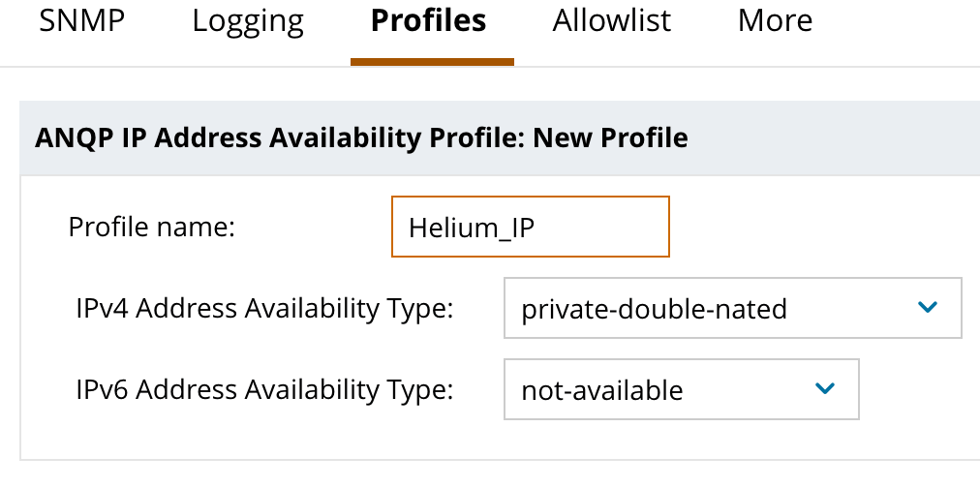Place cursor in the Helium_IP text
Image resolution: width=980 pixels, height=488 pixels.
(x=472, y=228)
